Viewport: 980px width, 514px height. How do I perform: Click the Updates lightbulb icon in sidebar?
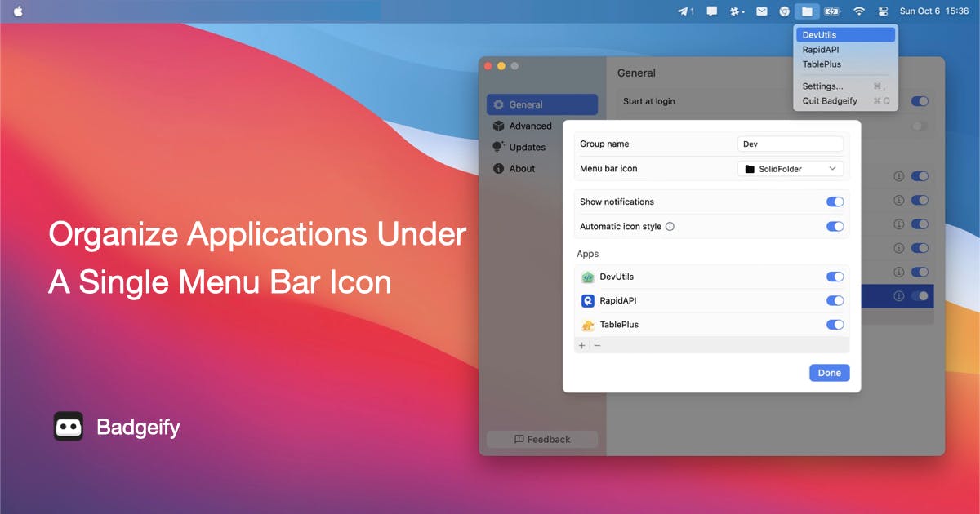click(498, 147)
